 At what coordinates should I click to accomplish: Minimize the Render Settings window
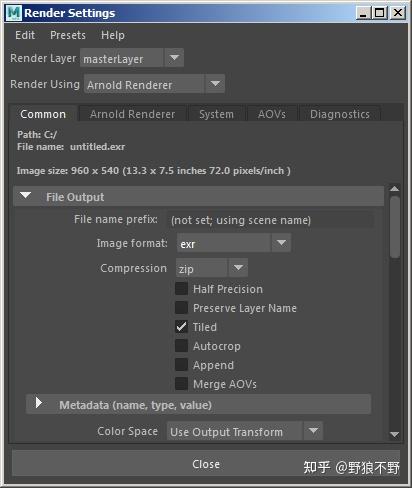364,13
